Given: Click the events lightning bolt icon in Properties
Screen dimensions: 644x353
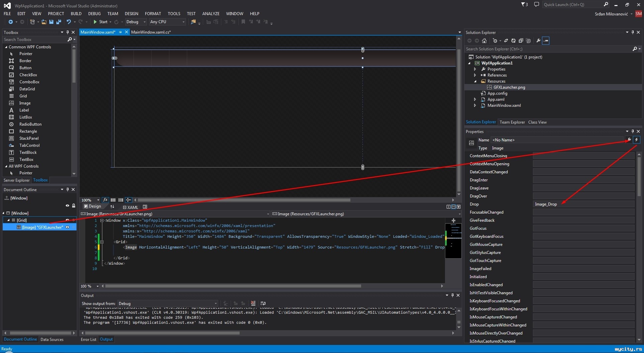Looking at the screenshot, I should 636,140.
